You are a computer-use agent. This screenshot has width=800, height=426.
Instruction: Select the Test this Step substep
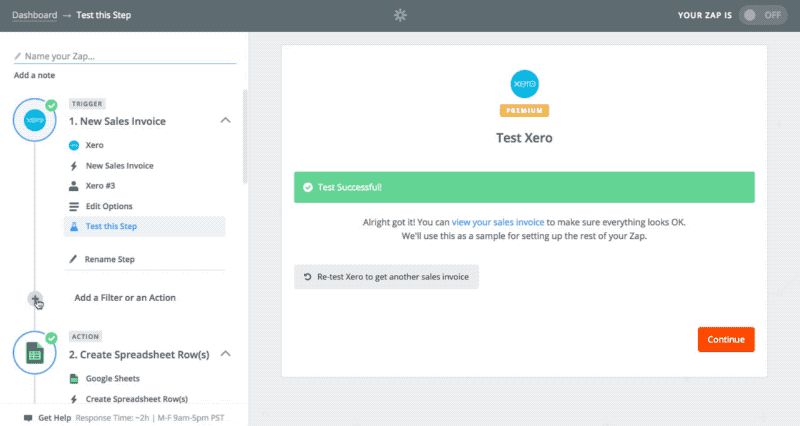tap(145, 227)
